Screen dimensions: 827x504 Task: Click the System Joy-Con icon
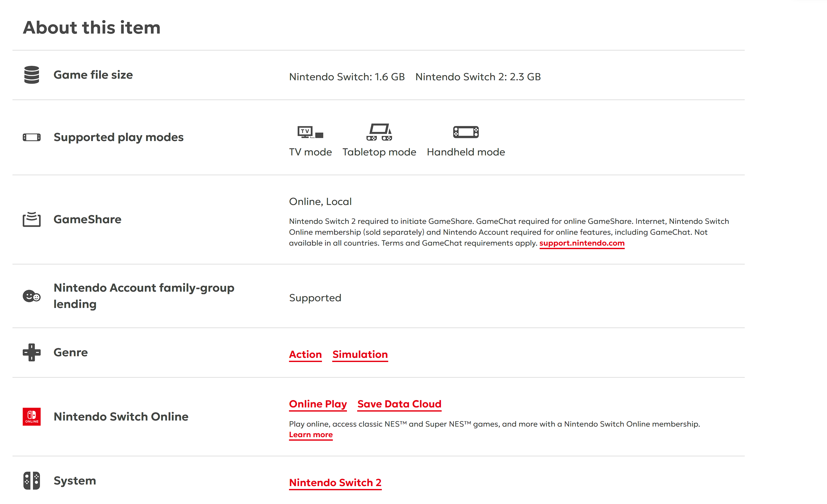coord(32,481)
